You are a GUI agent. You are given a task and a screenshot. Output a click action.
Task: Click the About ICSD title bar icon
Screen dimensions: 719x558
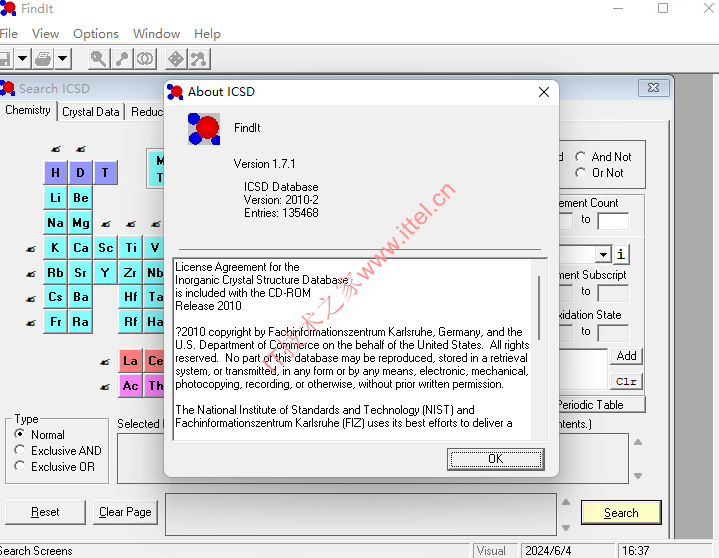pos(175,92)
